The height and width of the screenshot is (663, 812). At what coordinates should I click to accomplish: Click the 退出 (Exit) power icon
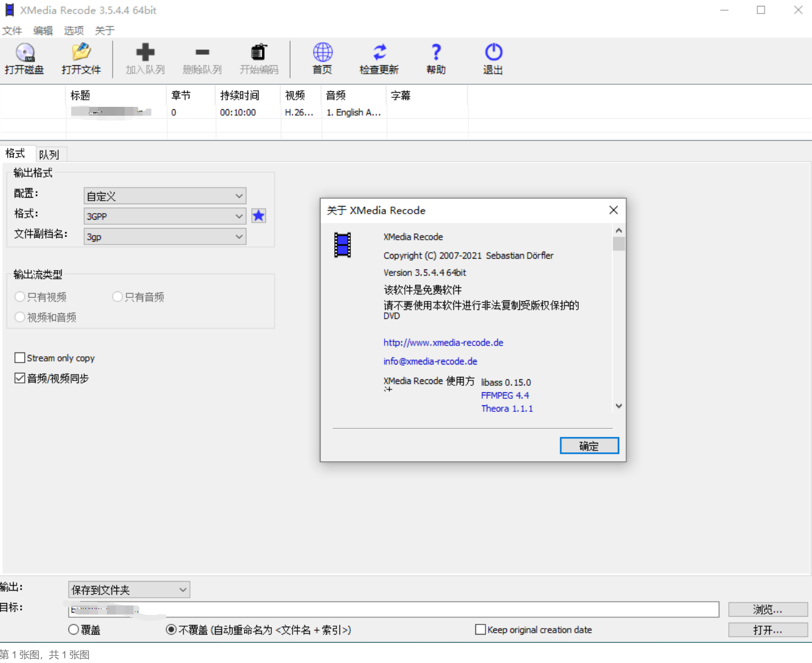[x=493, y=53]
